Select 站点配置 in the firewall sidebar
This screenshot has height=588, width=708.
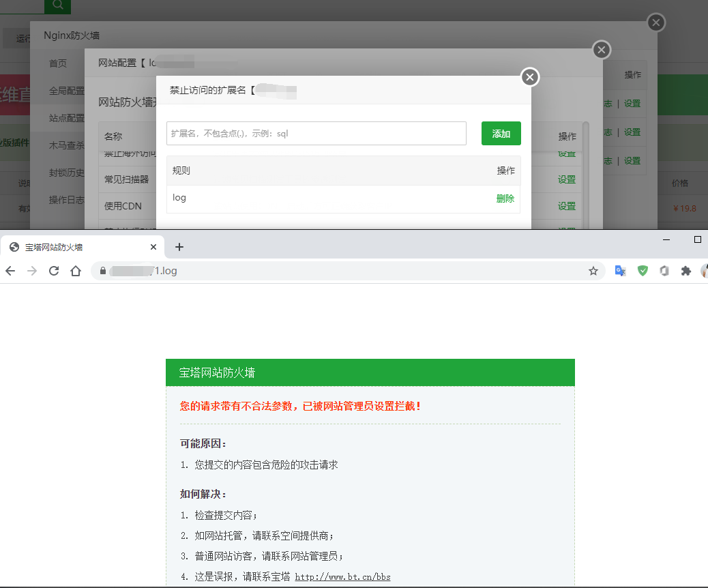coord(66,118)
